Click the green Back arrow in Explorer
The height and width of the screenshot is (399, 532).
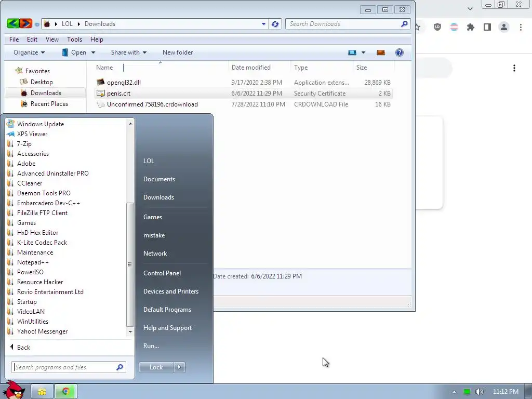13,23
